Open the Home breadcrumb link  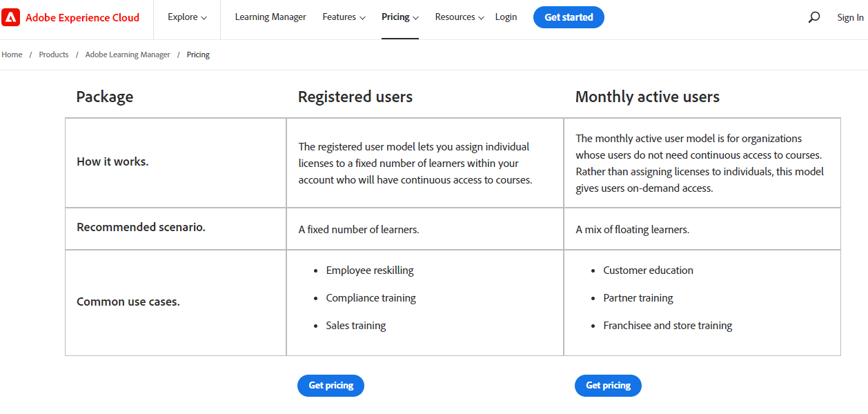[12, 55]
